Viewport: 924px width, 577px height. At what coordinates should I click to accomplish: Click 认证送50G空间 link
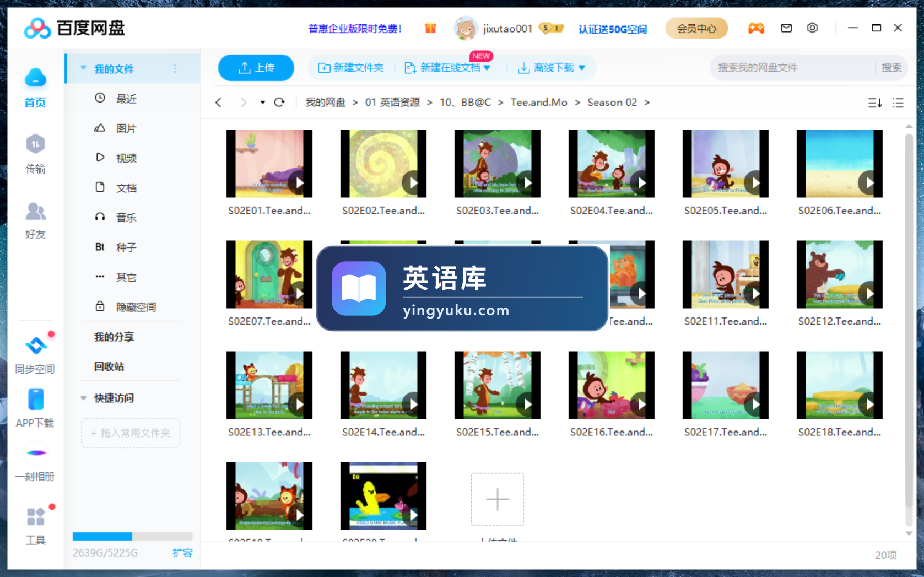pyautogui.click(x=613, y=29)
